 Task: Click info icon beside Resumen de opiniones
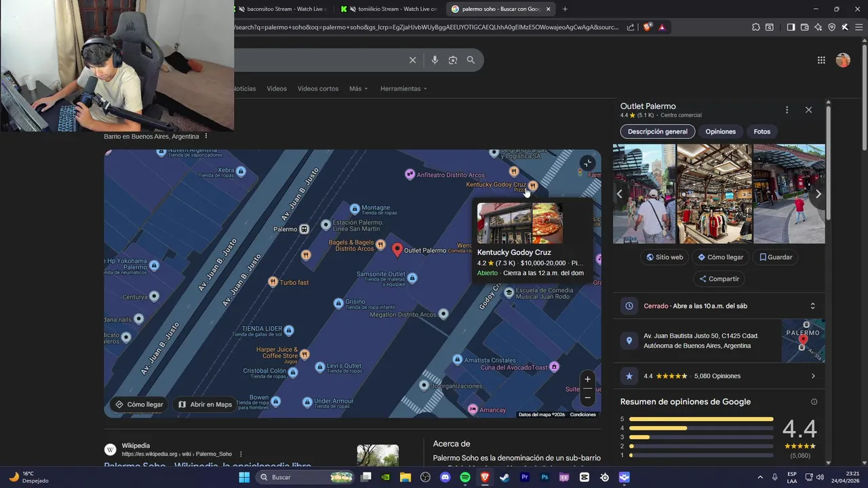pos(814,402)
